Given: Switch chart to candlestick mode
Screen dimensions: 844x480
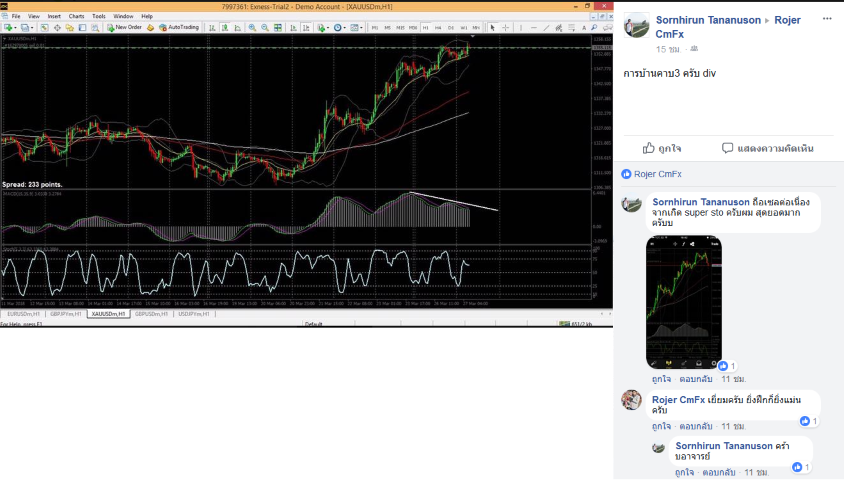Looking at the screenshot, I should pos(225,27).
